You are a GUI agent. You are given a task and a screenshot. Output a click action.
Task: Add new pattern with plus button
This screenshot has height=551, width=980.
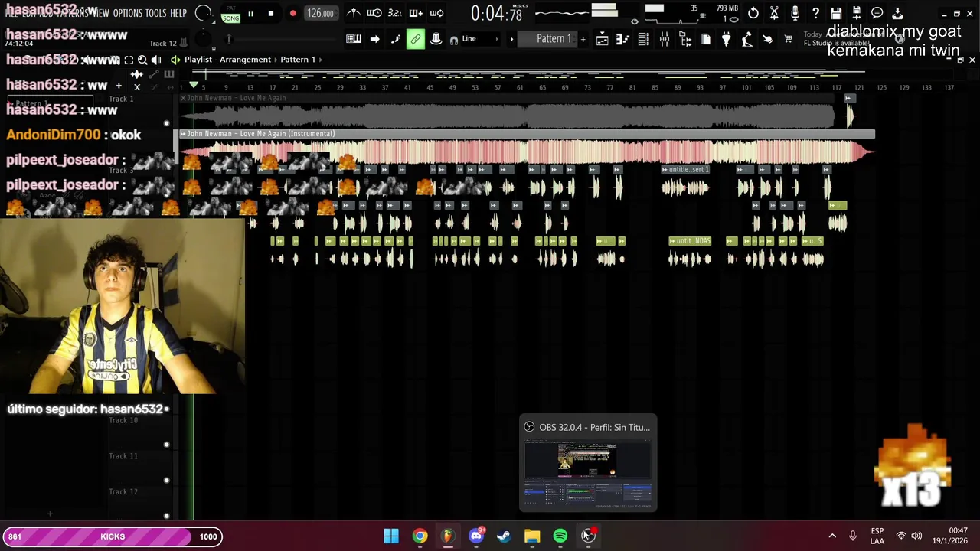pos(583,39)
